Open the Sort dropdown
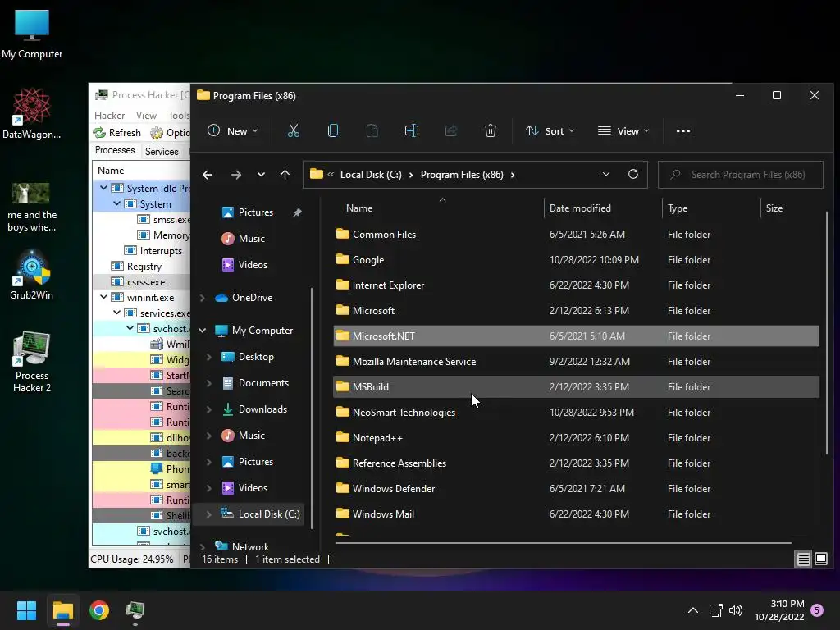Screen dimensions: 840x630 click(x=550, y=130)
